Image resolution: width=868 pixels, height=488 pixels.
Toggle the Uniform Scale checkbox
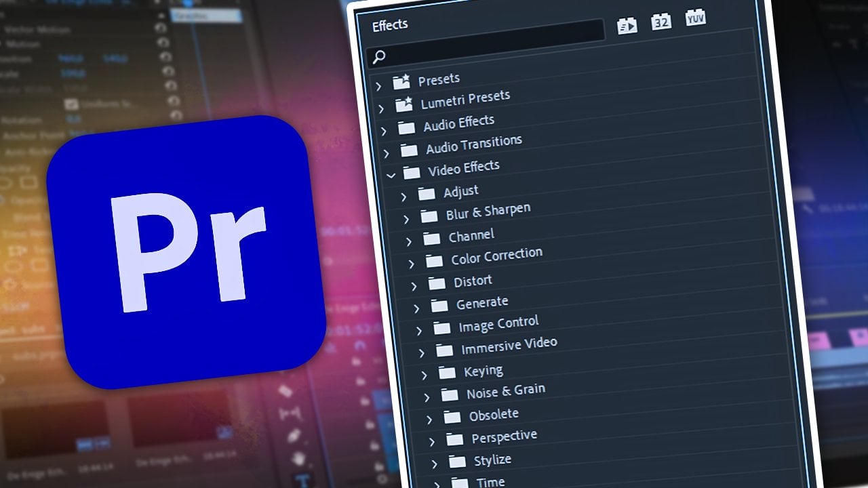[x=71, y=105]
